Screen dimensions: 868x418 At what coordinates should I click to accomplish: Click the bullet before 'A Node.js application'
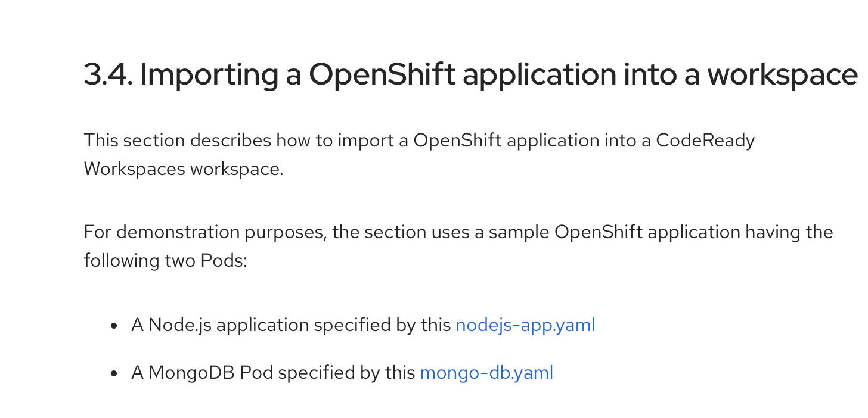[x=113, y=326]
